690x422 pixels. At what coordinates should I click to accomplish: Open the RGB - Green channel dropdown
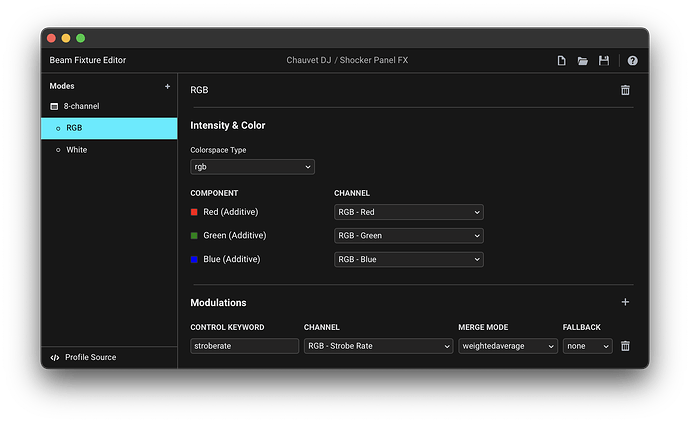click(408, 235)
